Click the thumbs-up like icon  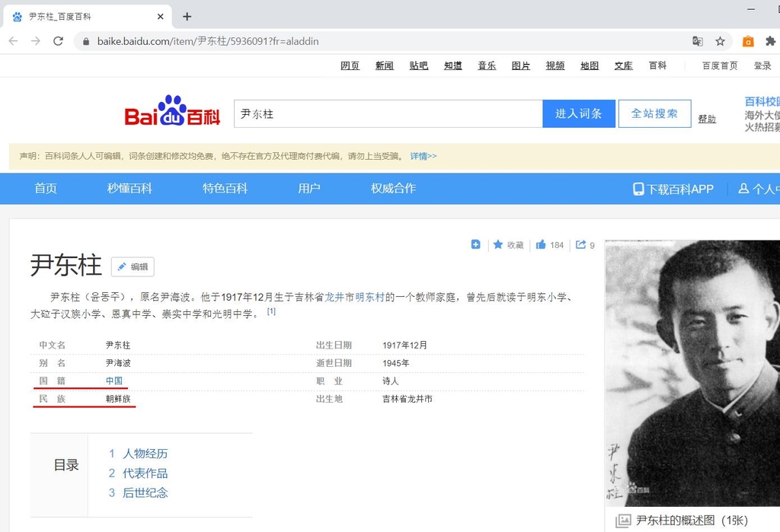point(541,245)
